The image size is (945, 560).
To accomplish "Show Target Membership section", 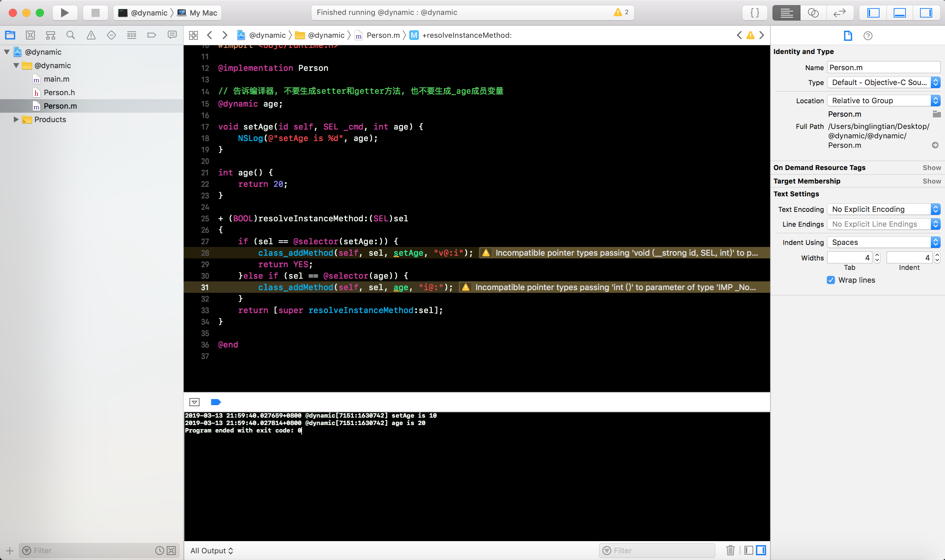I will click(932, 181).
